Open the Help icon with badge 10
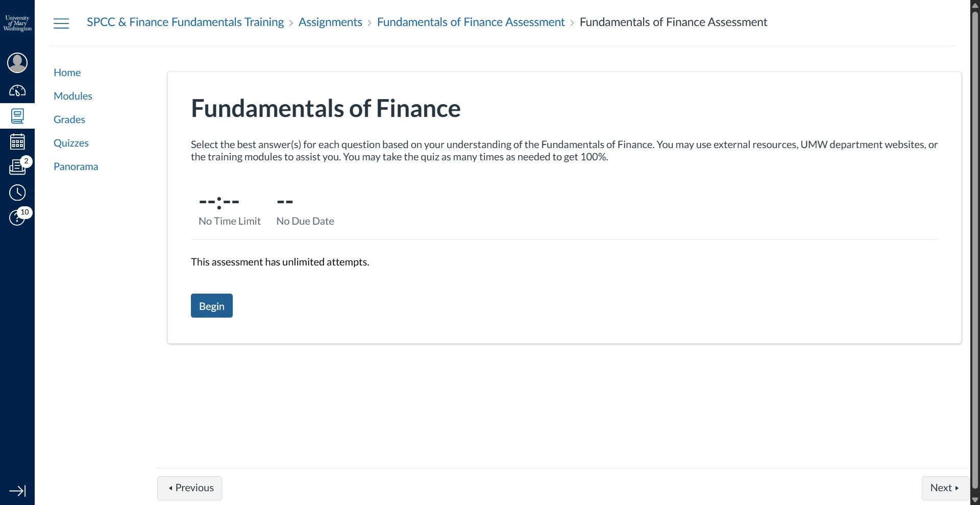The width and height of the screenshot is (980, 505). 17,218
